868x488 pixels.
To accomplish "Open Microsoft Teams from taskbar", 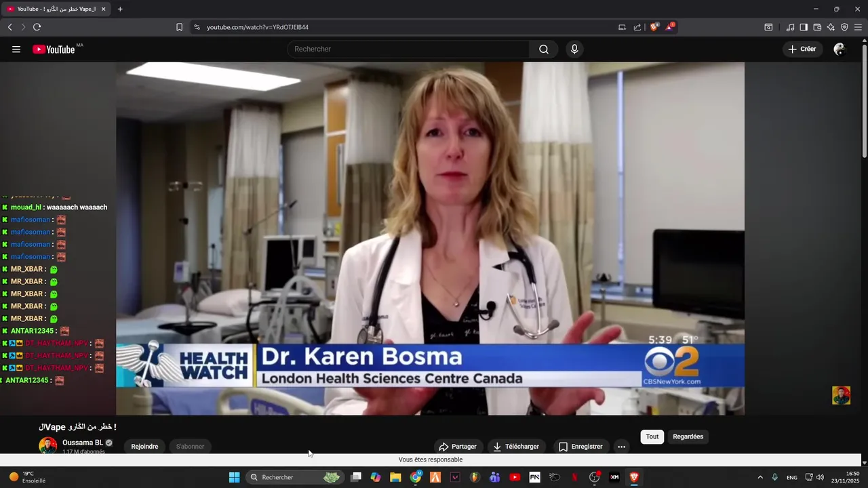I will tap(495, 477).
